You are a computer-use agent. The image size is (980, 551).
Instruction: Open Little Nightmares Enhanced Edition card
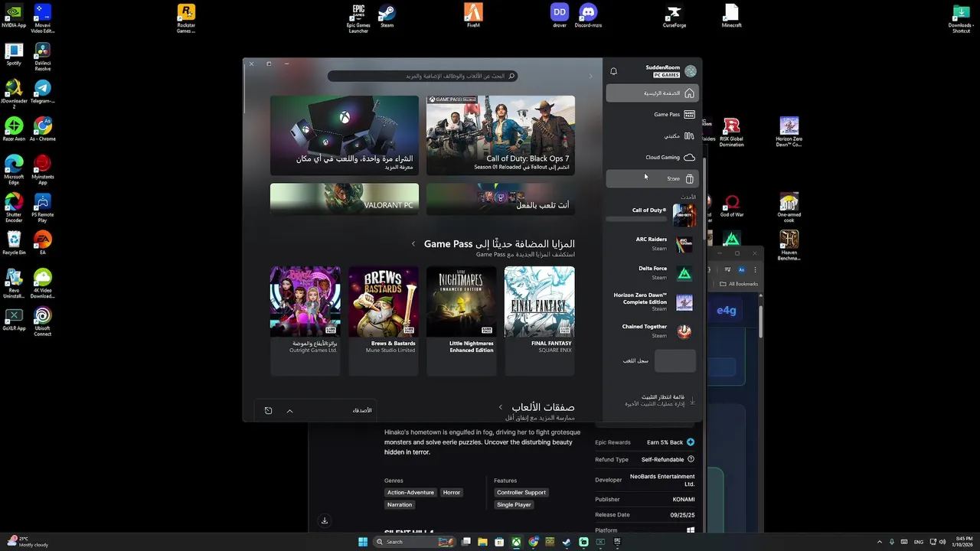pyautogui.click(x=462, y=321)
